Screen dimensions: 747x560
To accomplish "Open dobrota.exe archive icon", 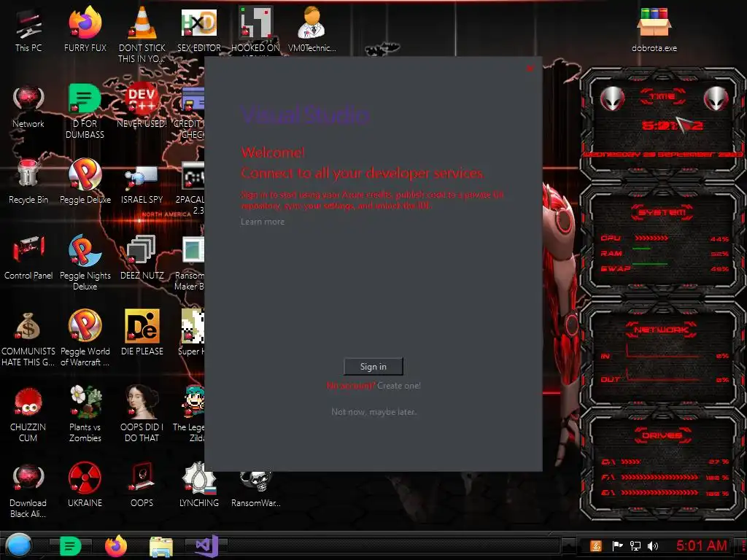I will click(x=654, y=29).
